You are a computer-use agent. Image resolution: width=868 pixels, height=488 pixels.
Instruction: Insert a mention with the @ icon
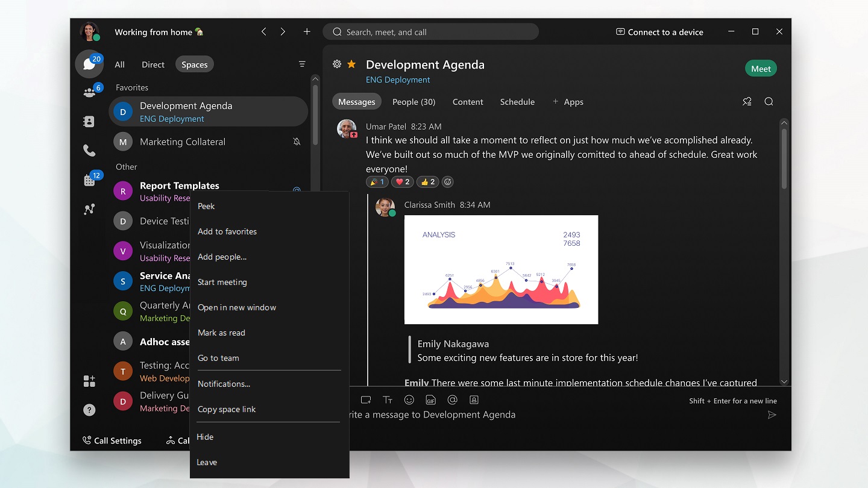452,400
